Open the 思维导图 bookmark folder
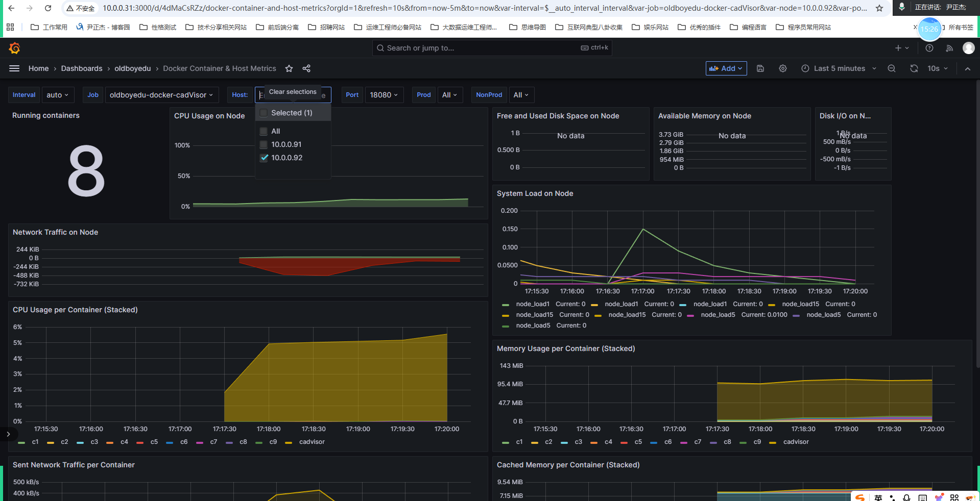 coord(528,27)
